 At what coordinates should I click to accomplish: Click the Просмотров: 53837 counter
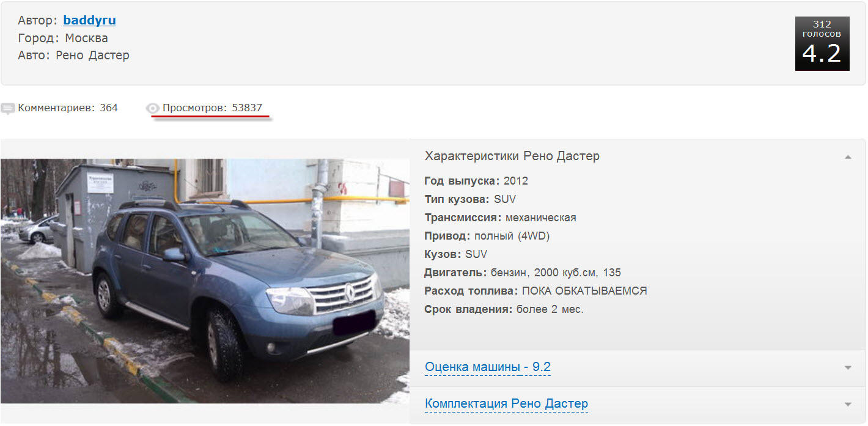point(212,108)
